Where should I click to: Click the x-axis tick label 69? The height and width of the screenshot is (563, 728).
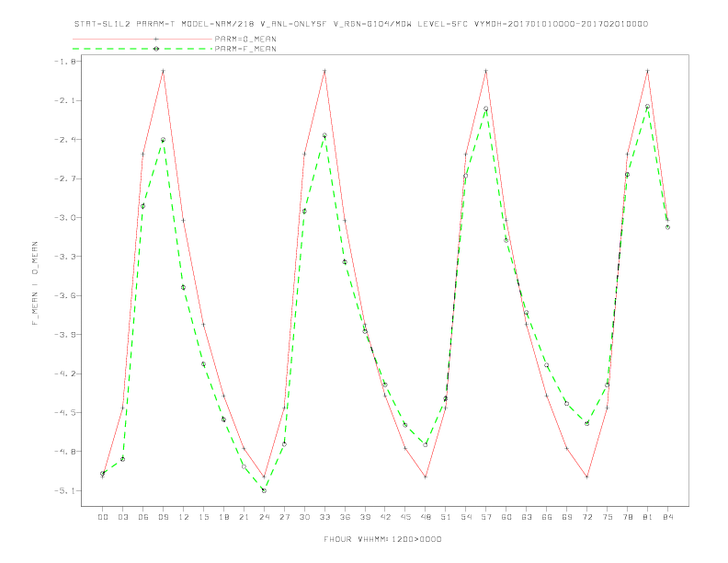(x=567, y=517)
